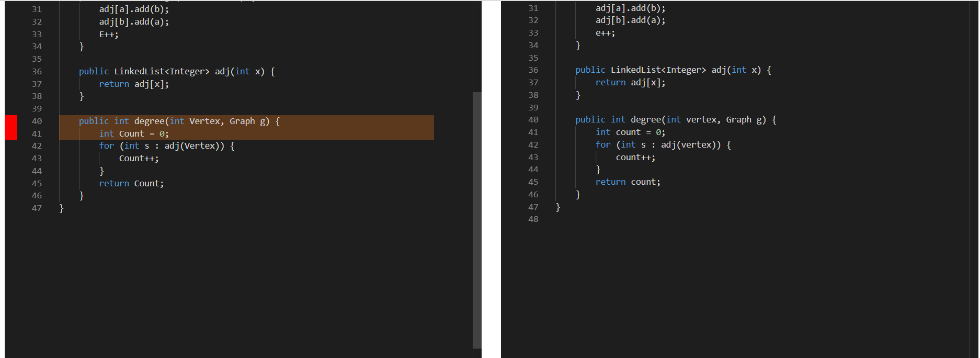Click 'return count;' in right pane

click(x=628, y=182)
